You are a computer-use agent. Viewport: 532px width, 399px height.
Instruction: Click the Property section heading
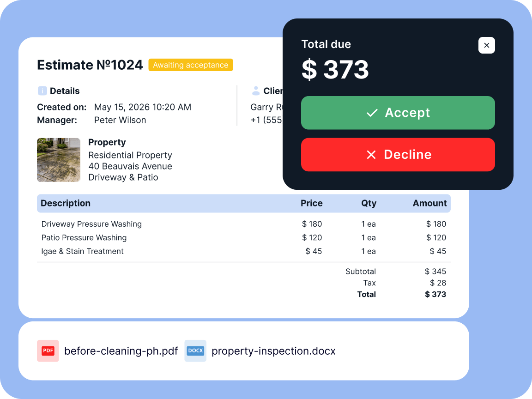[107, 142]
